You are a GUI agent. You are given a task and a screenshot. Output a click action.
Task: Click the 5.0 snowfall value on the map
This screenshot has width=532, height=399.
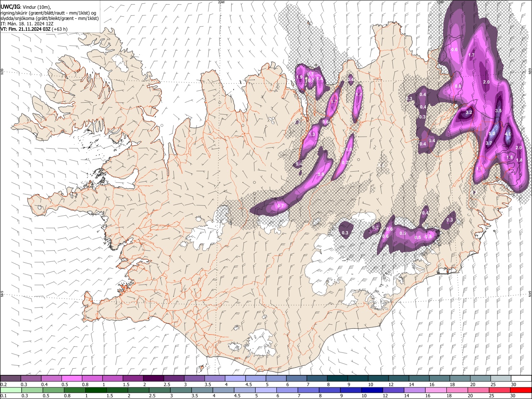[492, 134]
